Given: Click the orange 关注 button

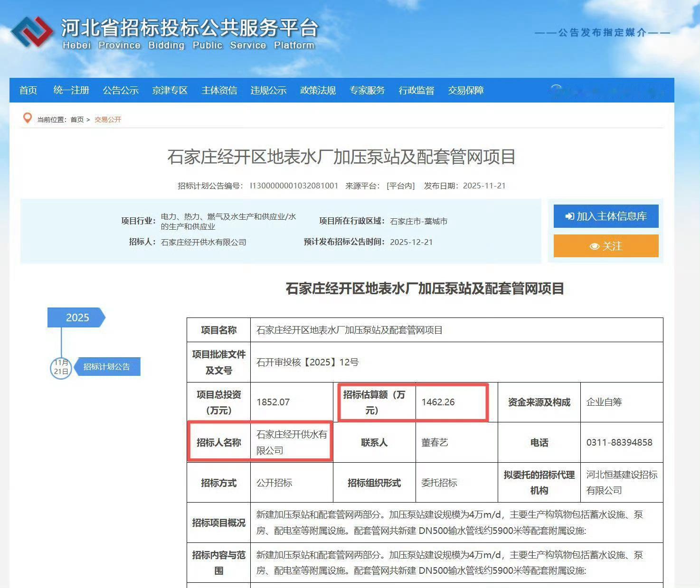Looking at the screenshot, I should click(606, 246).
